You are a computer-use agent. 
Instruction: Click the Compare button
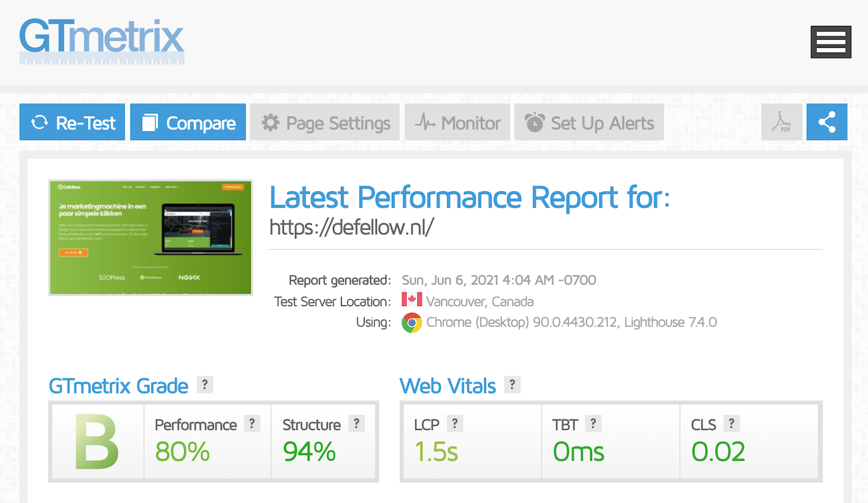click(188, 122)
